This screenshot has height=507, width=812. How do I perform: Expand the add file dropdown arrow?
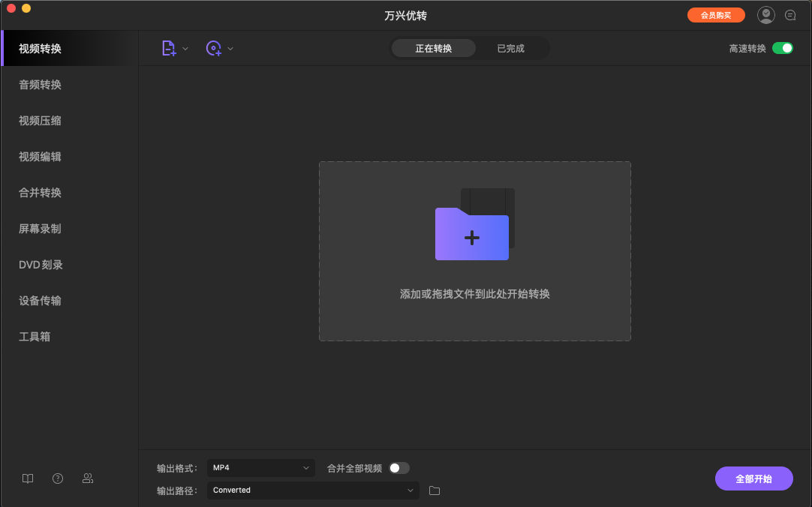point(185,47)
